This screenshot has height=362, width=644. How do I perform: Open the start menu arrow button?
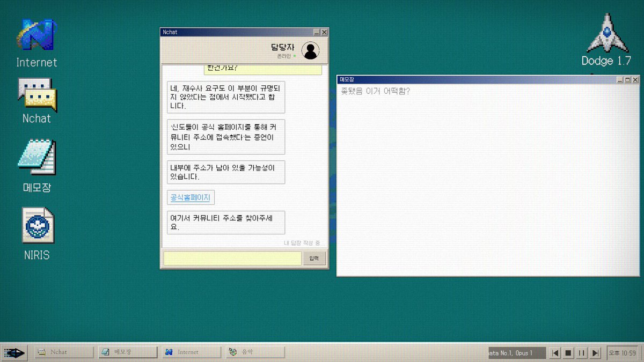[15, 352]
